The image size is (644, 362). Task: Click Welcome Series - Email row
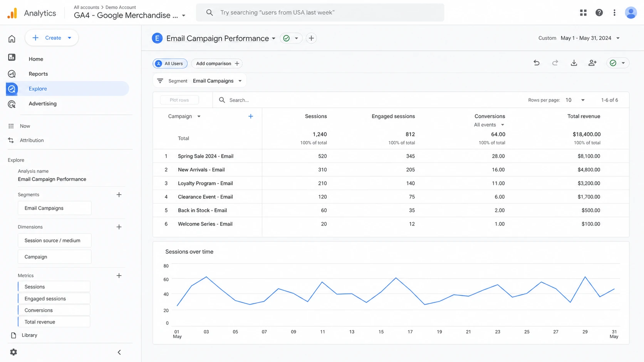(391, 224)
